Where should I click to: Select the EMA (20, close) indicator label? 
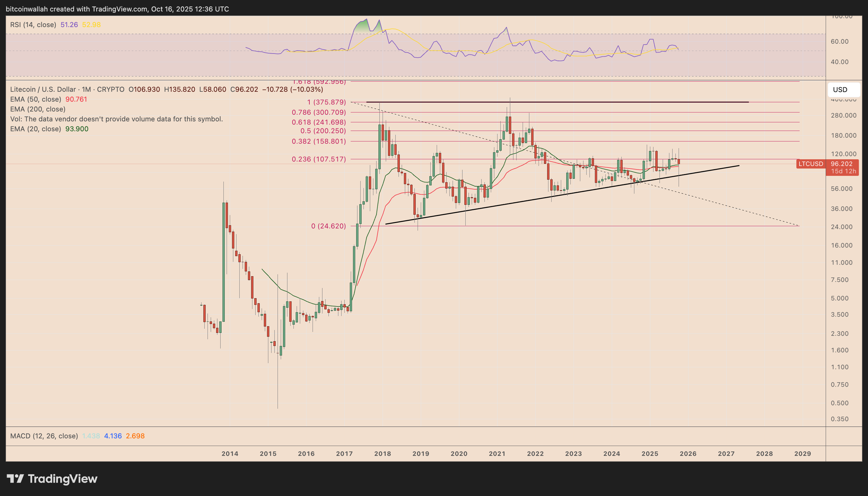click(35, 129)
